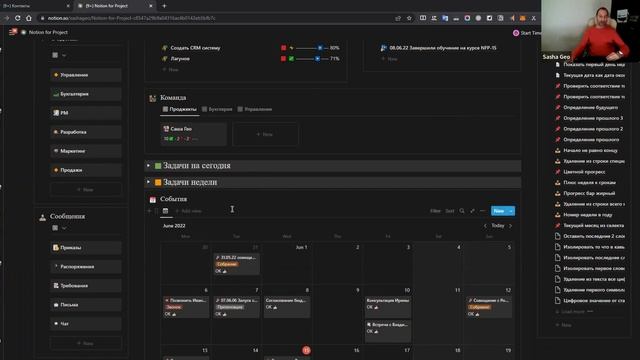Open the Позвонить event on June 6
The height and width of the screenshot is (360, 640).
click(x=186, y=307)
